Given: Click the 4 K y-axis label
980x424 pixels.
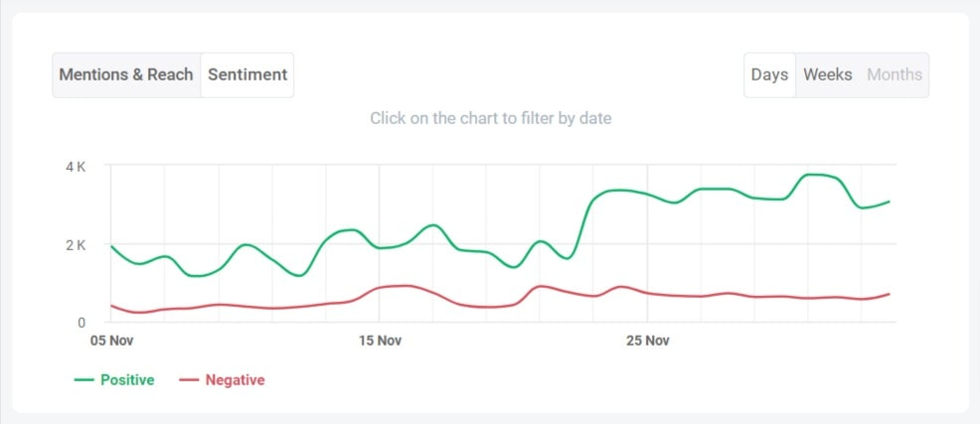Looking at the screenshot, I should pos(76,167).
